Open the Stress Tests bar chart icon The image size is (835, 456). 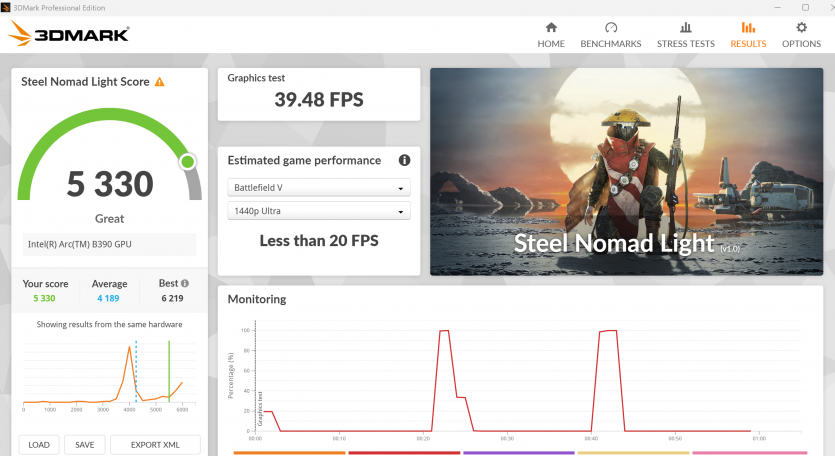click(x=685, y=28)
